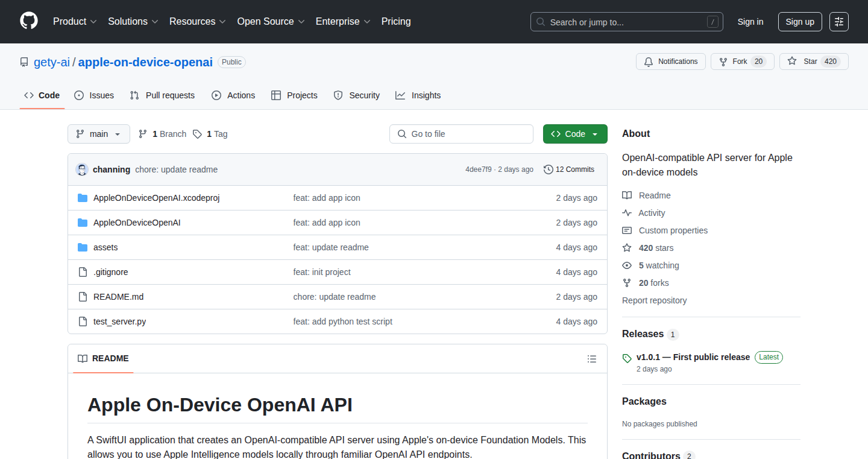Open commit 'feat: add python test script'

pos(342,321)
